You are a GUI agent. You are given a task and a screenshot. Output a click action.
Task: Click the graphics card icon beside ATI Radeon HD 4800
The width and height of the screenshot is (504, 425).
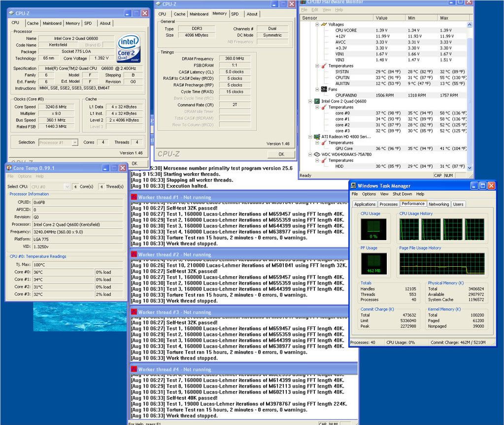317,137
